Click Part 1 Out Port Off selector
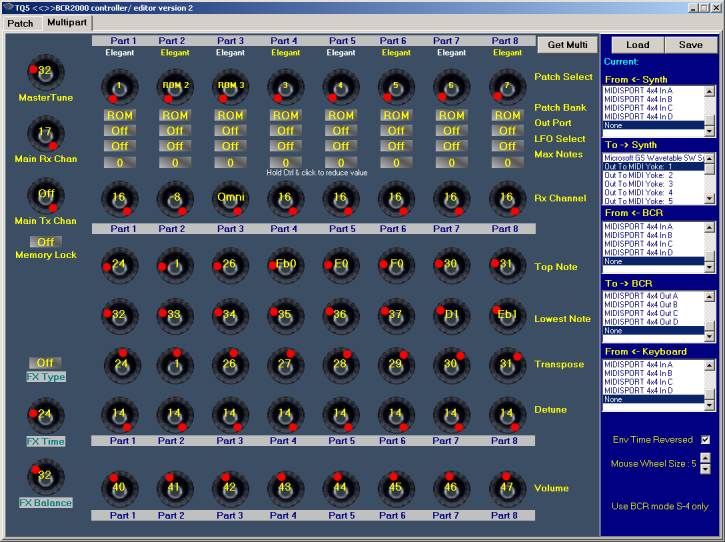This screenshot has height=542, width=725. point(119,130)
